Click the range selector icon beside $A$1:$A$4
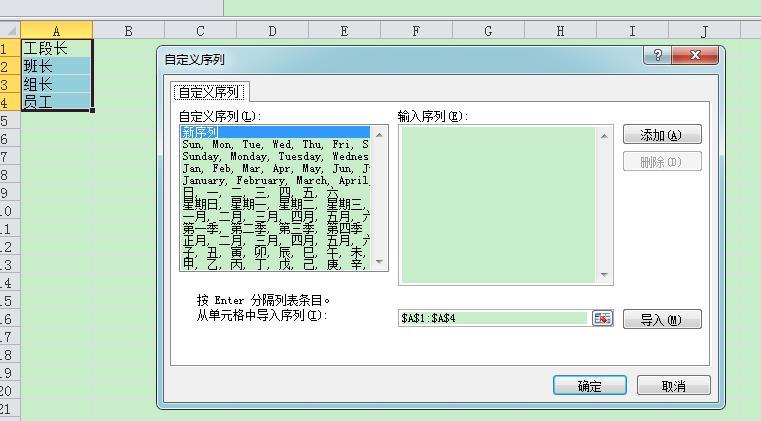 coord(602,318)
